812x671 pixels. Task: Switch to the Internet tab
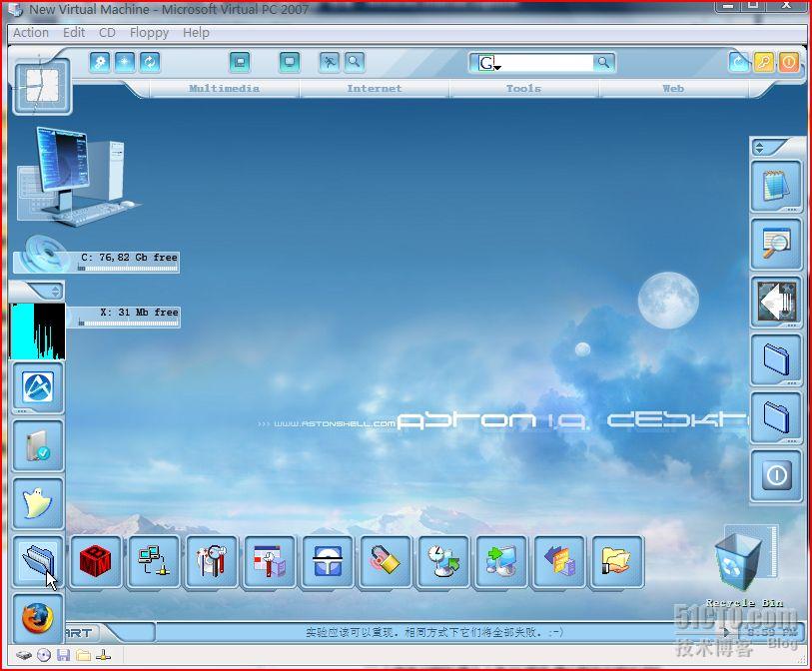375,89
